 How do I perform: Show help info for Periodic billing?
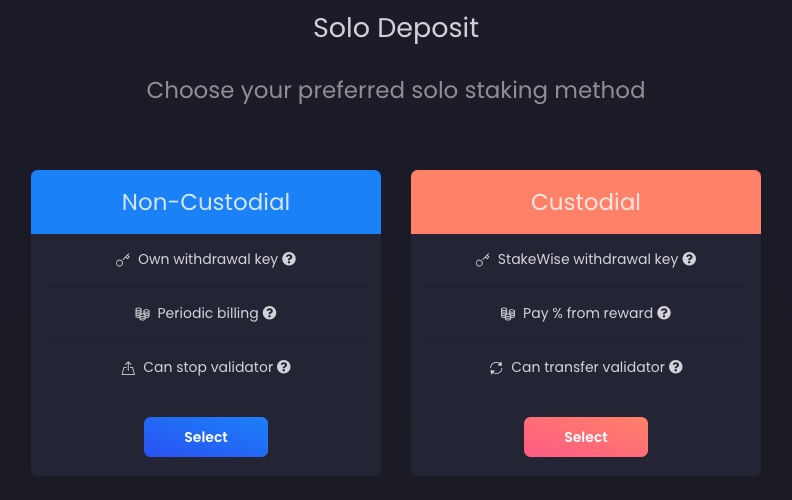pos(269,313)
